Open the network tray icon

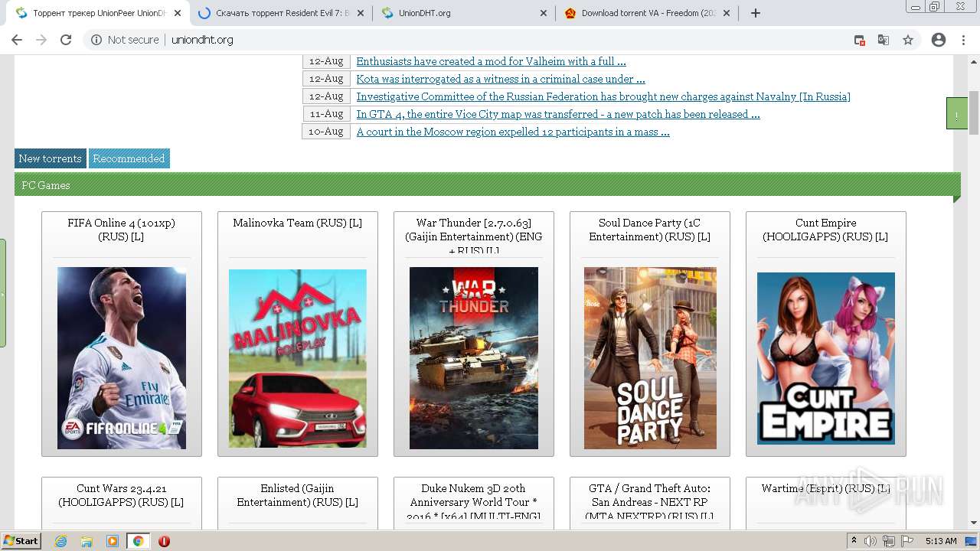[889, 541]
